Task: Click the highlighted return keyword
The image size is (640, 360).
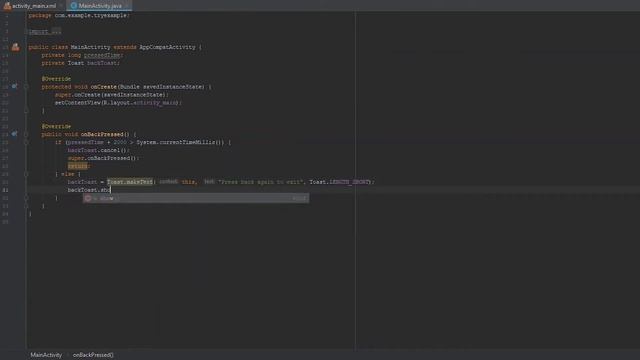Action: [x=78, y=166]
